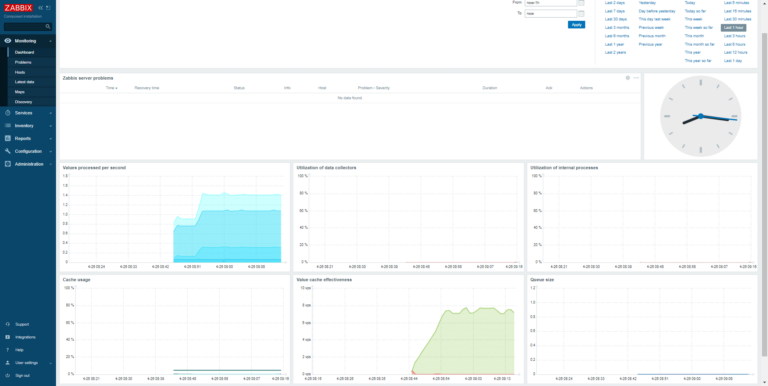Select the Last 30 minutes range
This screenshot has height=386, width=768.
(x=738, y=19)
